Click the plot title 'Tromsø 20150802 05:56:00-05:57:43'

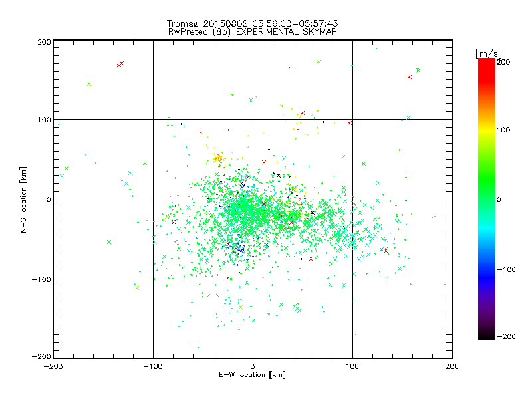(x=253, y=23)
